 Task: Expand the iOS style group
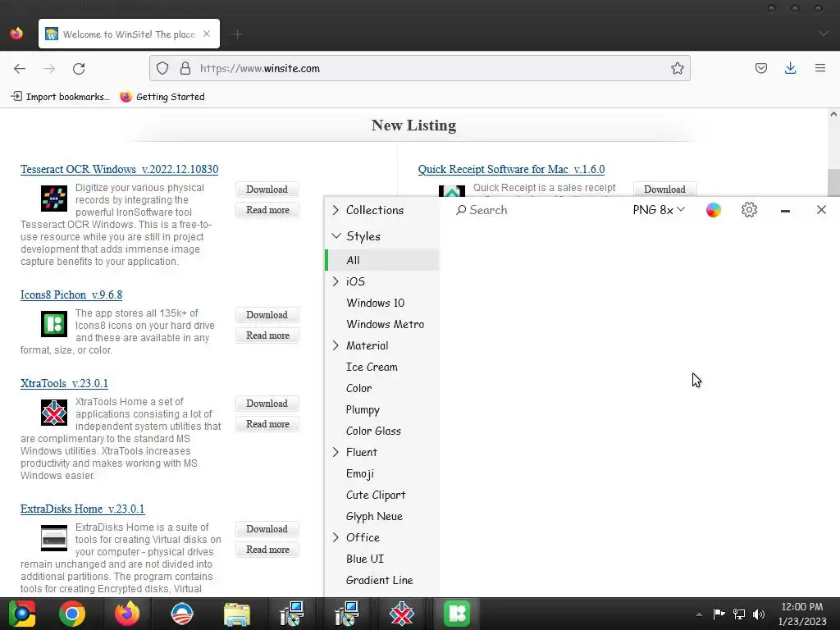point(336,281)
